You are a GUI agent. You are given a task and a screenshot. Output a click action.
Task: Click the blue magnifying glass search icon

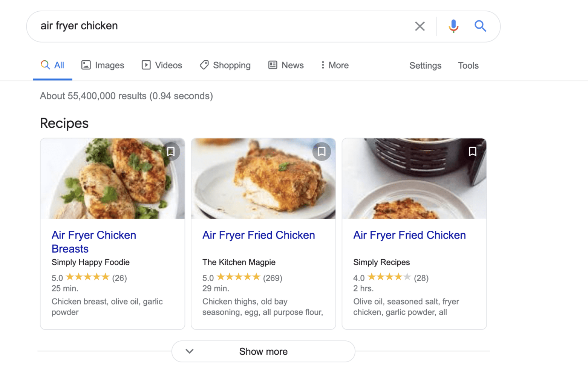click(480, 26)
